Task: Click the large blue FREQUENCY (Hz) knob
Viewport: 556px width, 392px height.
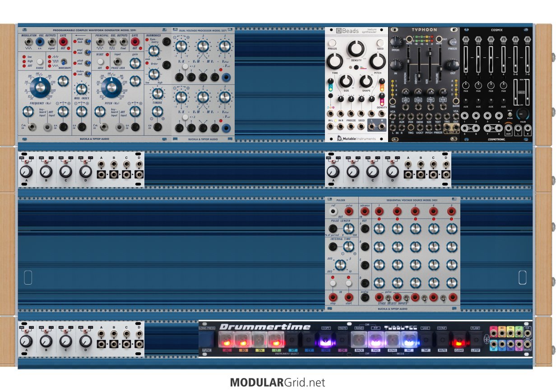Action: pos(41,87)
